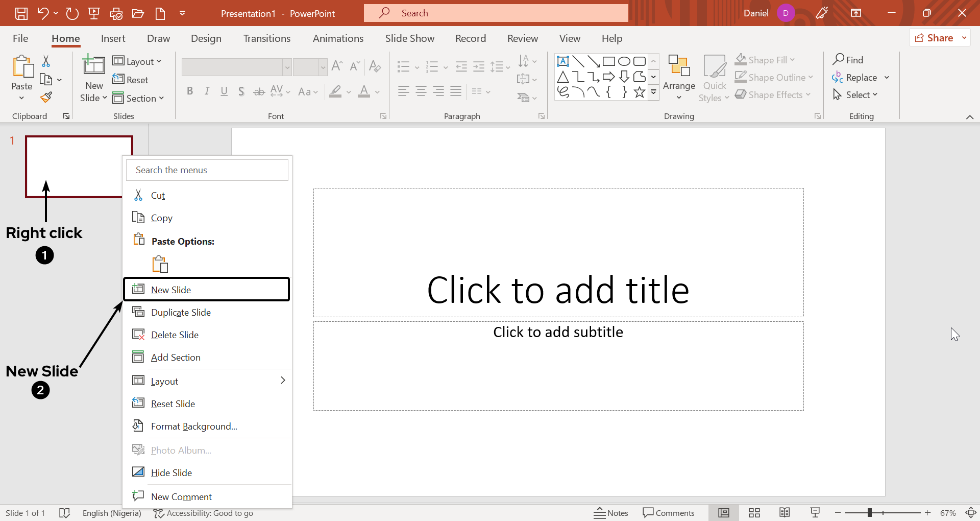This screenshot has width=980, height=521.
Task: Click the Cut scissors icon in Clipboard group
Action: (46, 61)
